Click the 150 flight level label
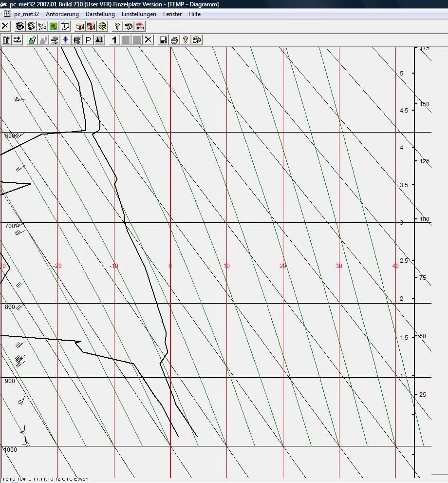Screen dimensions: 448x483 [424, 104]
